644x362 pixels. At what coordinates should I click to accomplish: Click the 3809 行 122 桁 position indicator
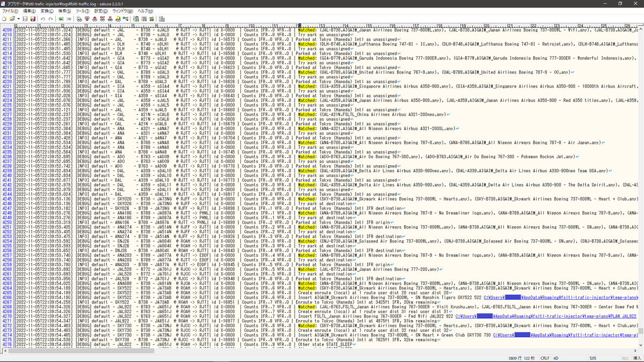pos(521,358)
